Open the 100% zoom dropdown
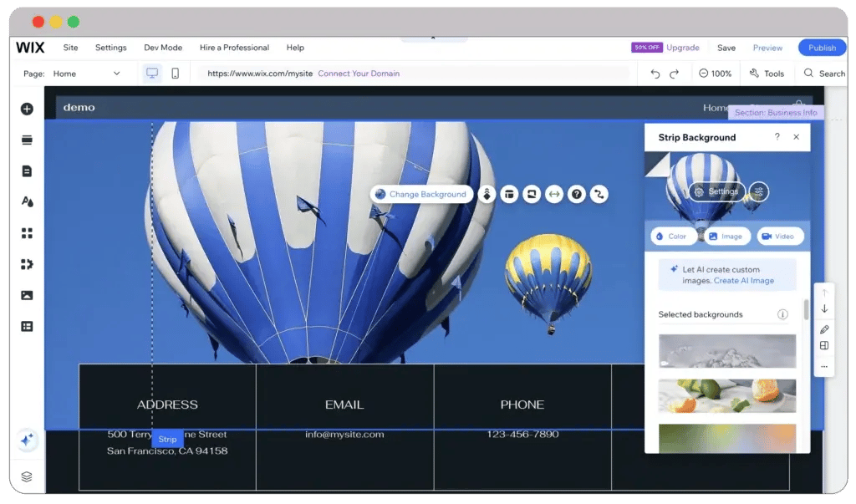 click(x=716, y=74)
